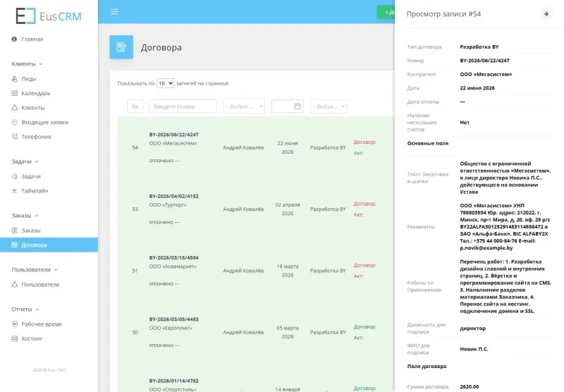Click Акт link in row 54
The height and width of the screenshot is (392, 564).
(x=358, y=153)
